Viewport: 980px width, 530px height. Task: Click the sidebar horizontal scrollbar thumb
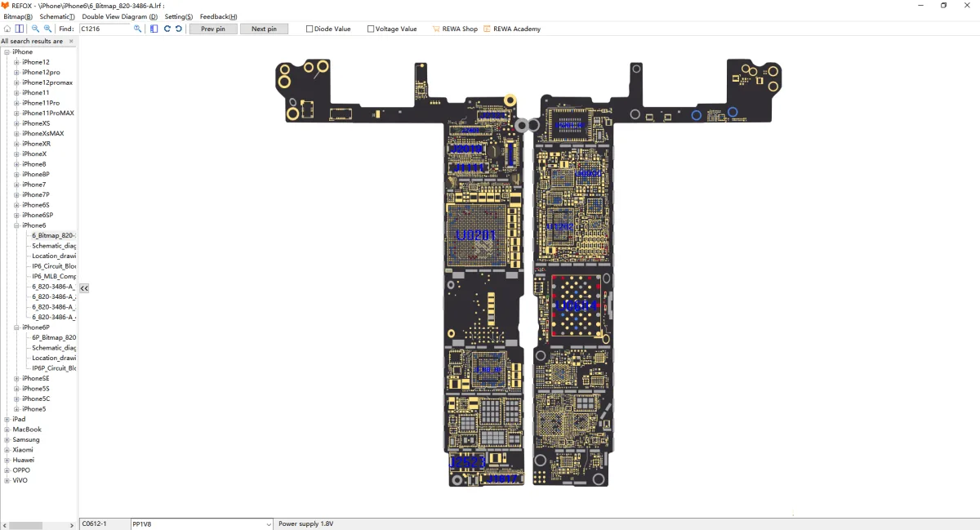click(x=26, y=525)
